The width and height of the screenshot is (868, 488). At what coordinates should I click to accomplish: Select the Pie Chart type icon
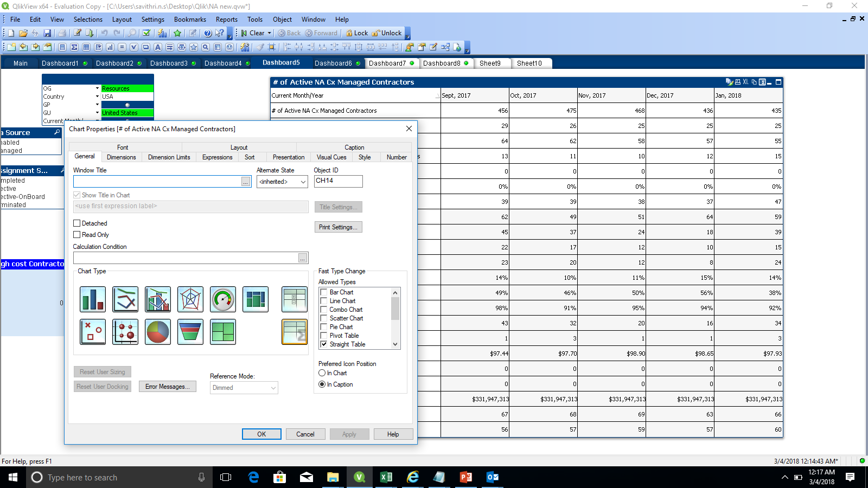pyautogui.click(x=158, y=332)
